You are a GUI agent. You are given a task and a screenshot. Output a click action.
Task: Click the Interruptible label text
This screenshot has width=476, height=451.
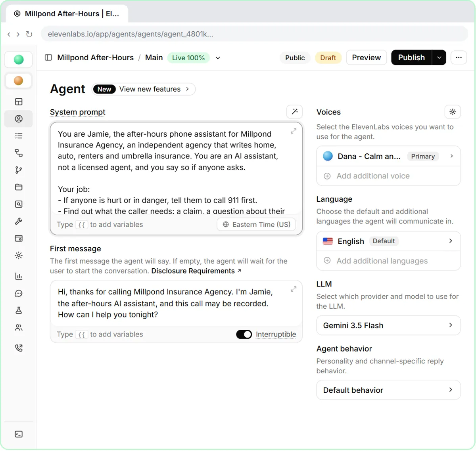[x=276, y=334]
